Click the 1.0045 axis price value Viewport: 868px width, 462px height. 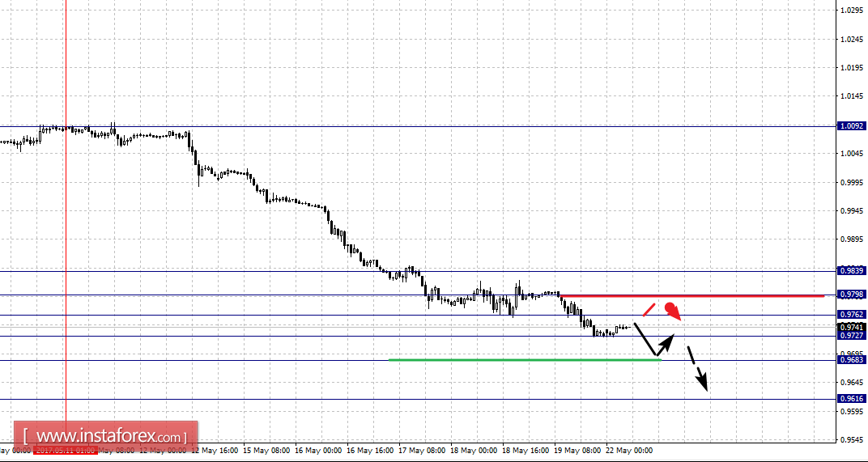click(853, 154)
